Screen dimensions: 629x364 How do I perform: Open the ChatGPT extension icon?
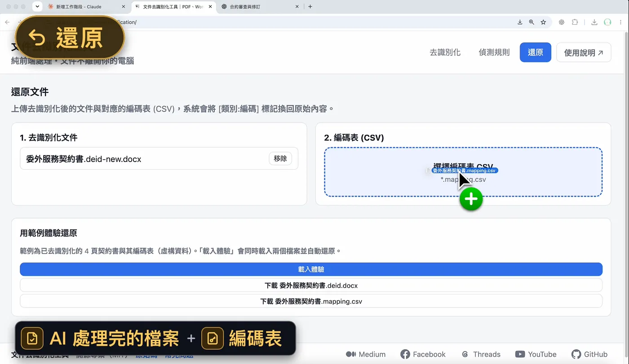click(562, 22)
